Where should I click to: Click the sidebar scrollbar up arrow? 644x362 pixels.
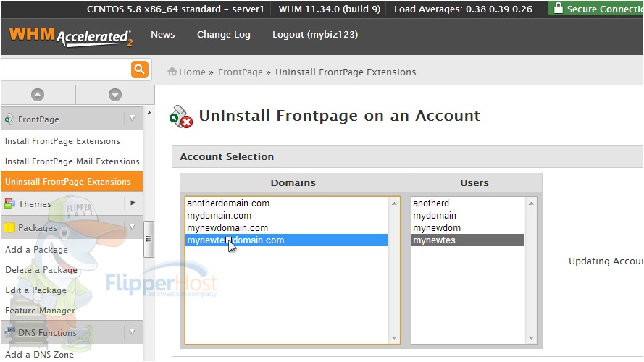pos(149,113)
